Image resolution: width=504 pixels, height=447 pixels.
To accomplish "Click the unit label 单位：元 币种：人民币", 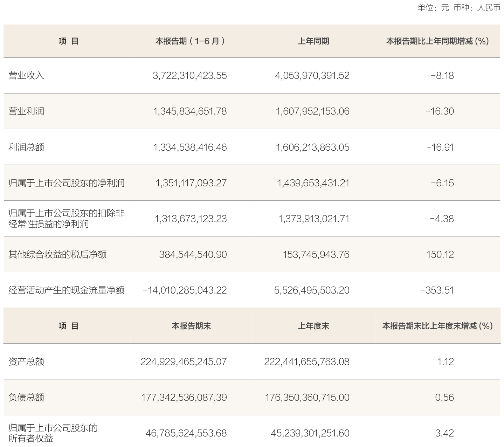I will (x=458, y=8).
